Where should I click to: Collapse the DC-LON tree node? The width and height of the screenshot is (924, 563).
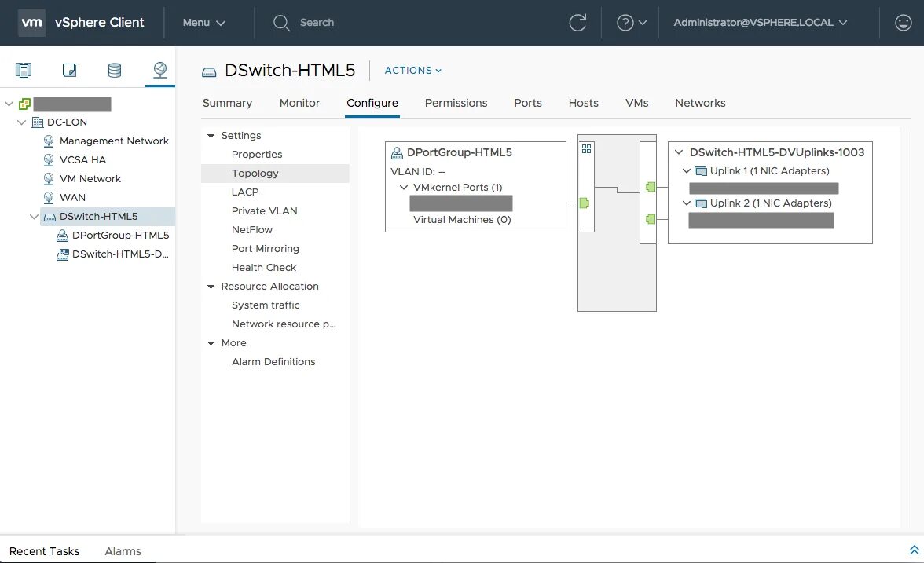coord(22,122)
